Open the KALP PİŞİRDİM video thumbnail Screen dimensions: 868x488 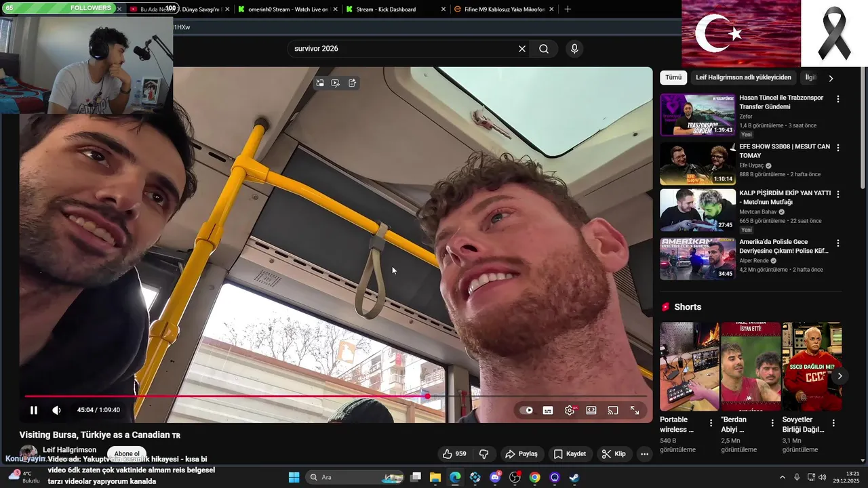[698, 210]
